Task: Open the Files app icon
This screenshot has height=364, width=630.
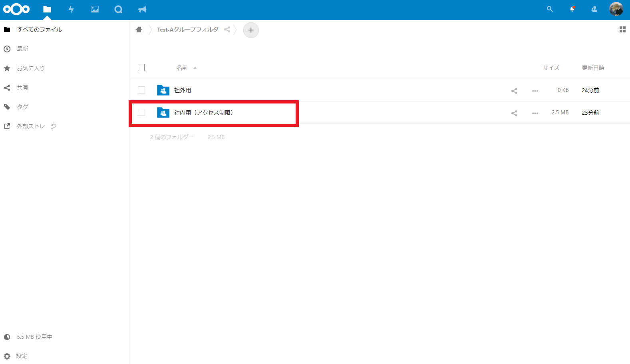Action: 47,9
